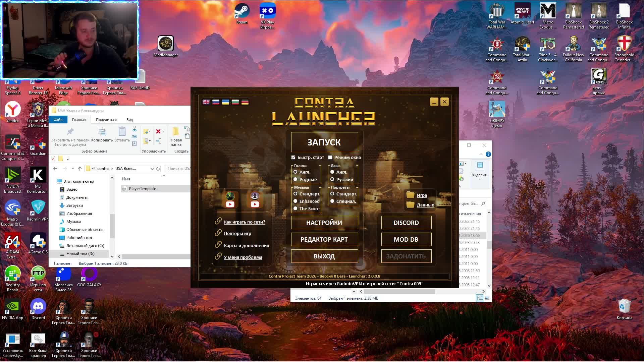
Task: Switch launcher language using the German flag
Action: tap(246, 101)
